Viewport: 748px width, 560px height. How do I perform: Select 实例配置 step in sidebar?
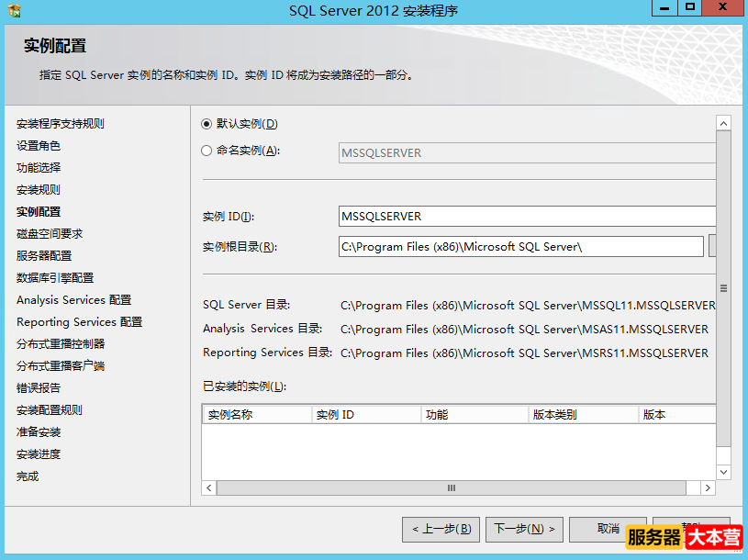click(x=39, y=212)
